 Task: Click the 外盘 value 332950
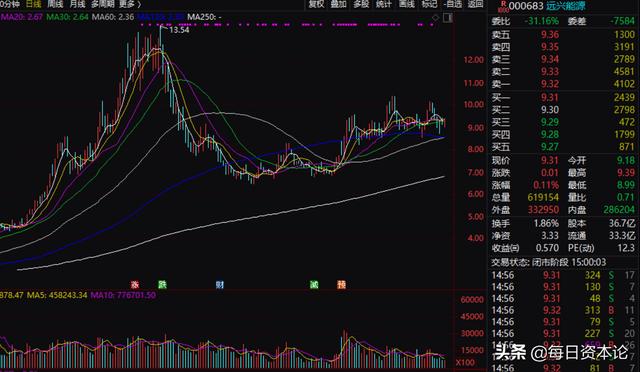(543, 209)
